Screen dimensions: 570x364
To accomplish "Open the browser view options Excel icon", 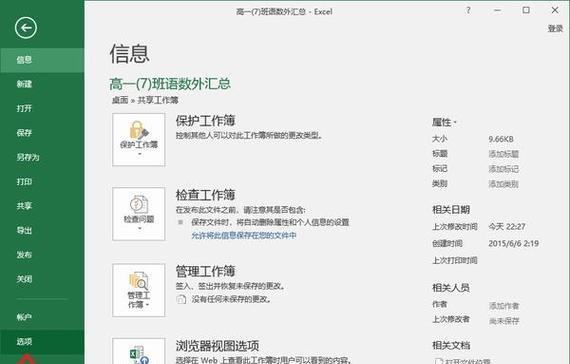I will (x=139, y=351).
